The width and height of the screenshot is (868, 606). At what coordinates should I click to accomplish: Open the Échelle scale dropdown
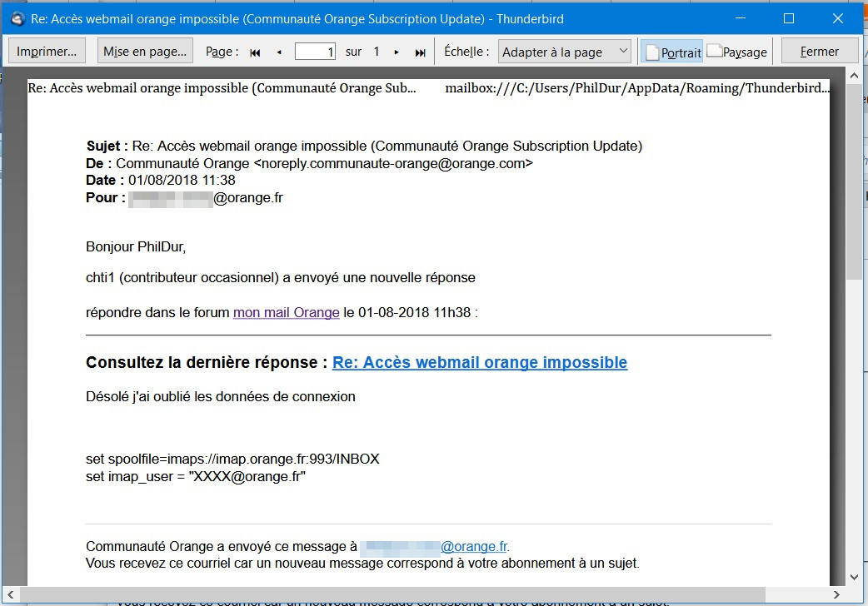pyautogui.click(x=565, y=52)
